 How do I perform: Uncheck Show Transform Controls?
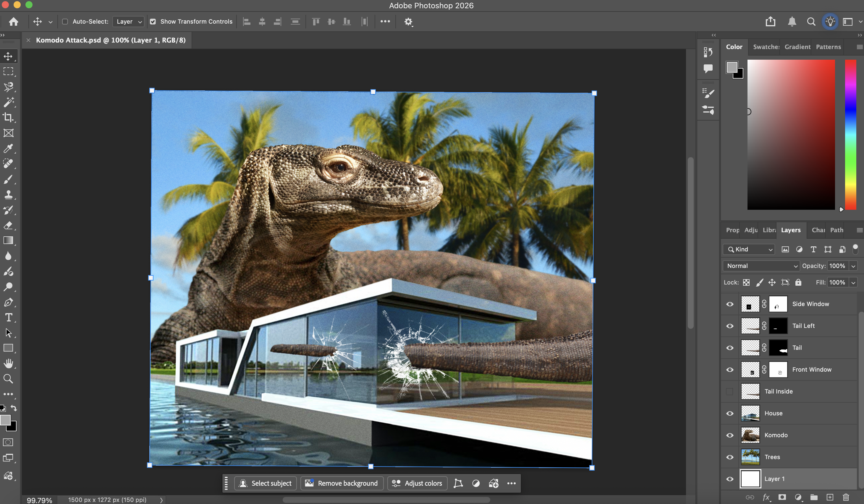(x=153, y=22)
